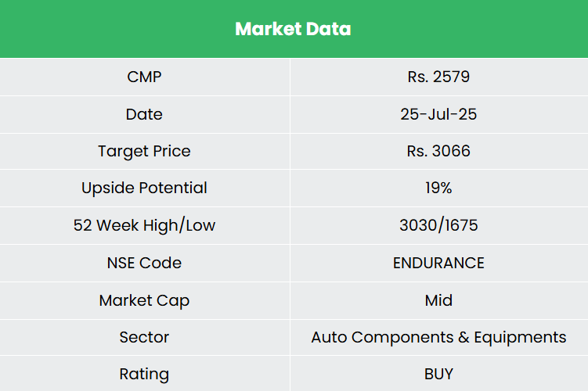The height and width of the screenshot is (391, 588).
Task: Click the Market Data header title
Action: click(x=293, y=29)
